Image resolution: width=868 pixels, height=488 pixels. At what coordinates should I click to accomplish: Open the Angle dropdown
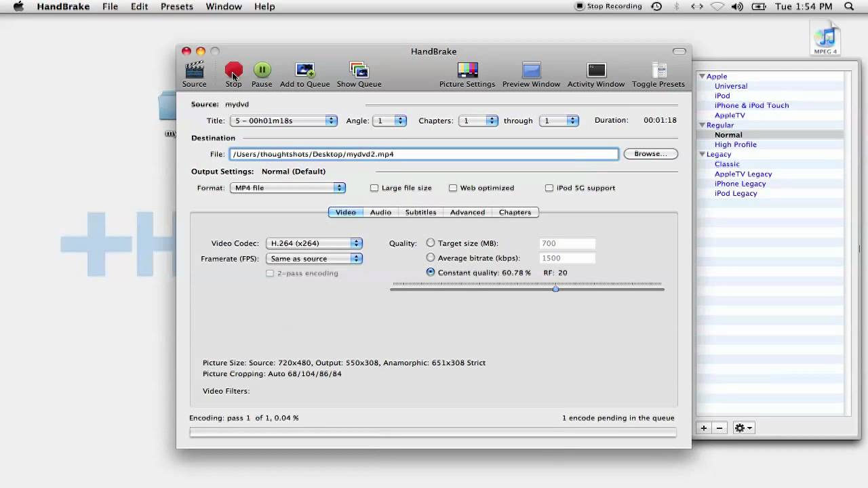pyautogui.click(x=390, y=121)
